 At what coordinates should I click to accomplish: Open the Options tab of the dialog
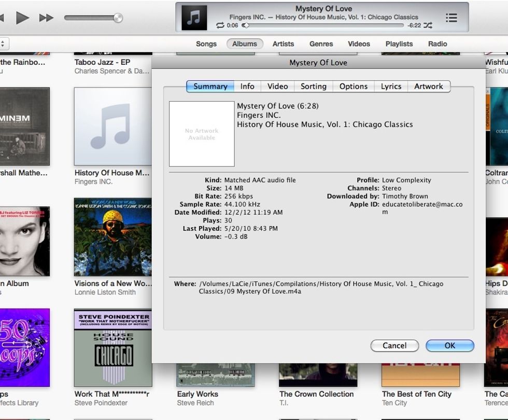(x=354, y=87)
